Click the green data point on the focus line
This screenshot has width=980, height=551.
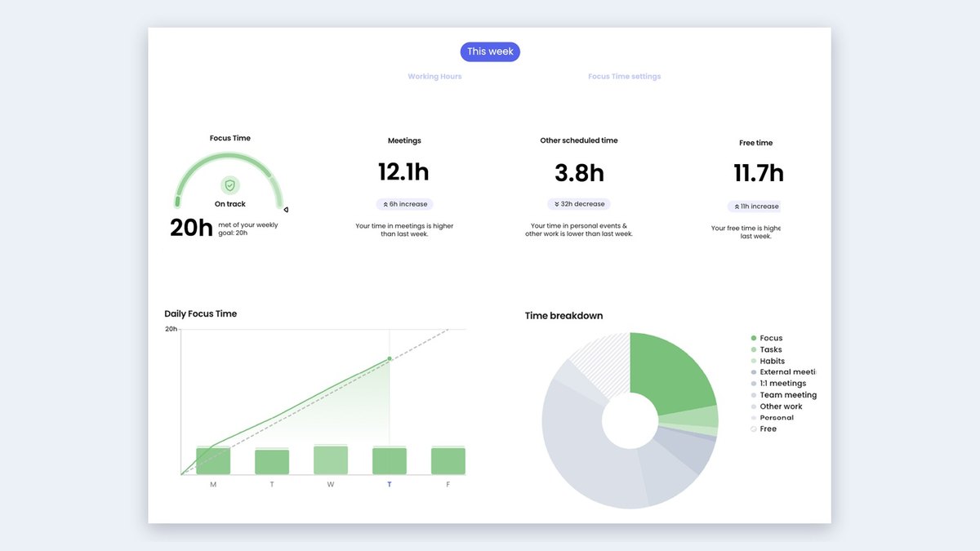(390, 358)
